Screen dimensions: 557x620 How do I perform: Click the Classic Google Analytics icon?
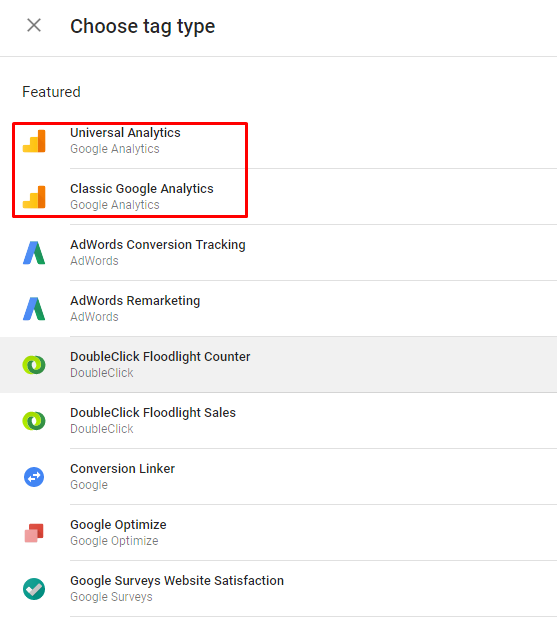[34, 197]
